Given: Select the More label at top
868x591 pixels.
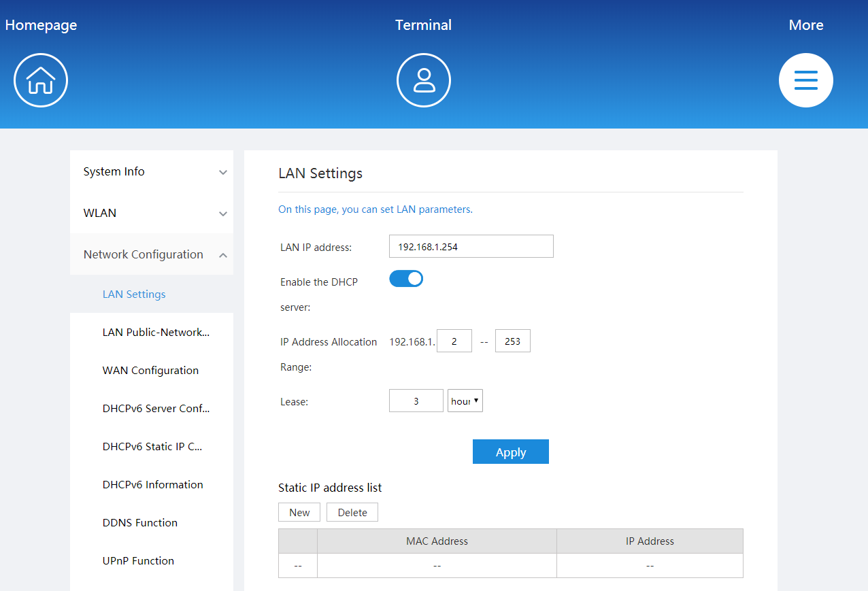Looking at the screenshot, I should click(806, 25).
